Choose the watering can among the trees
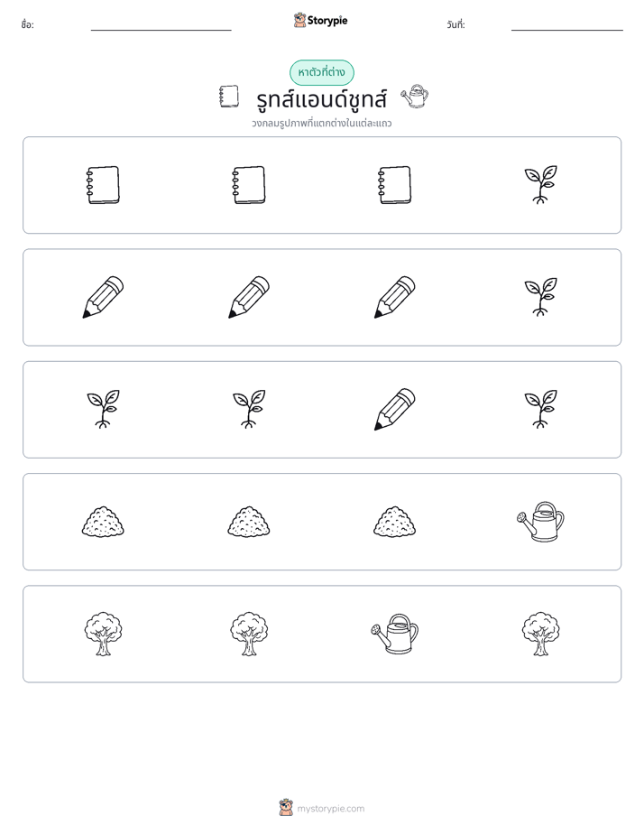The image size is (644, 834). pos(395,634)
